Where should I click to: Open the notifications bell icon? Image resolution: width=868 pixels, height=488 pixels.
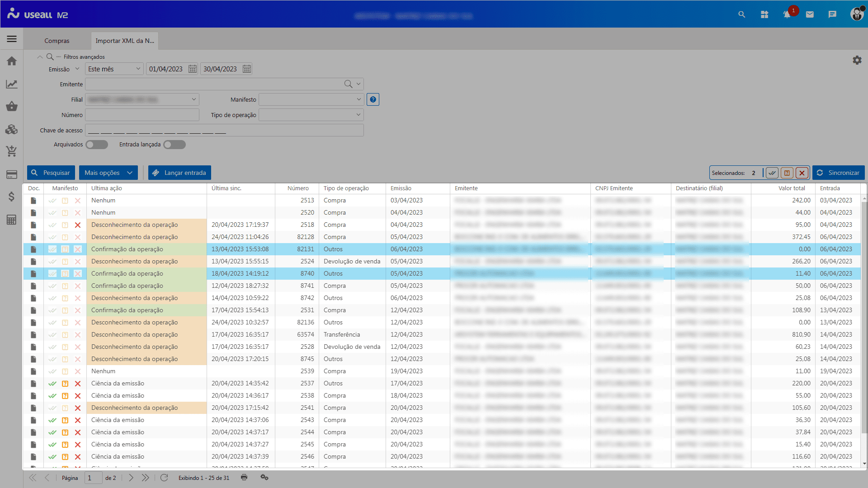tap(787, 15)
